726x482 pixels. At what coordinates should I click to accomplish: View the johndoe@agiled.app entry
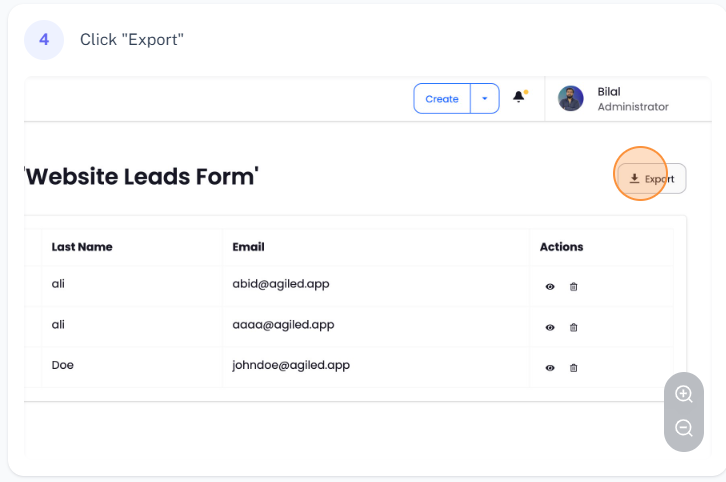coord(550,368)
